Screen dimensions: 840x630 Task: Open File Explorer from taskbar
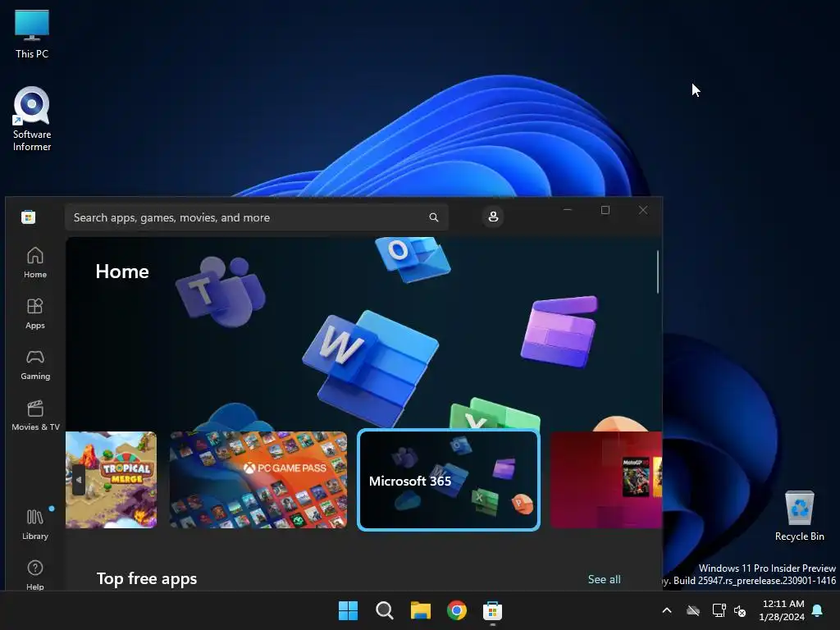pyautogui.click(x=421, y=610)
